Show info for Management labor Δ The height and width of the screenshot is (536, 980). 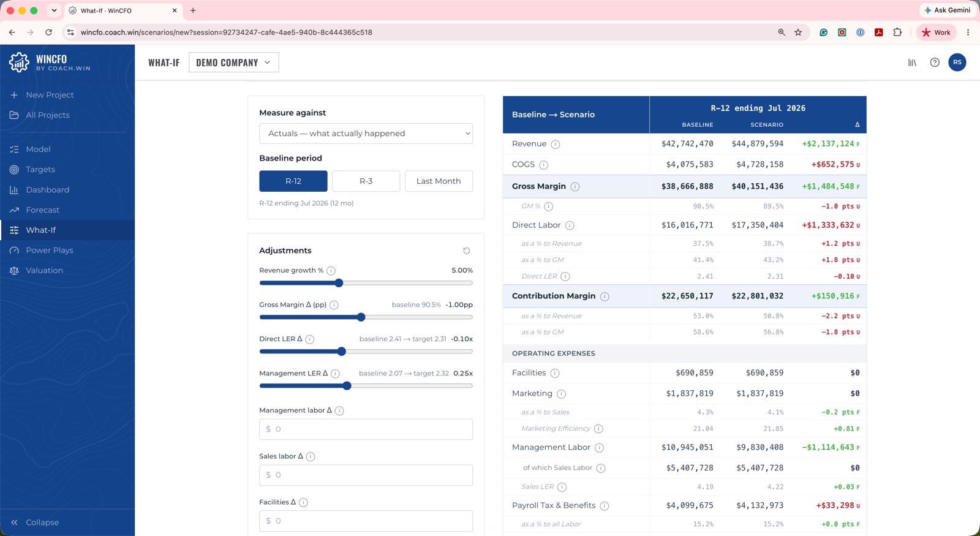tap(339, 411)
